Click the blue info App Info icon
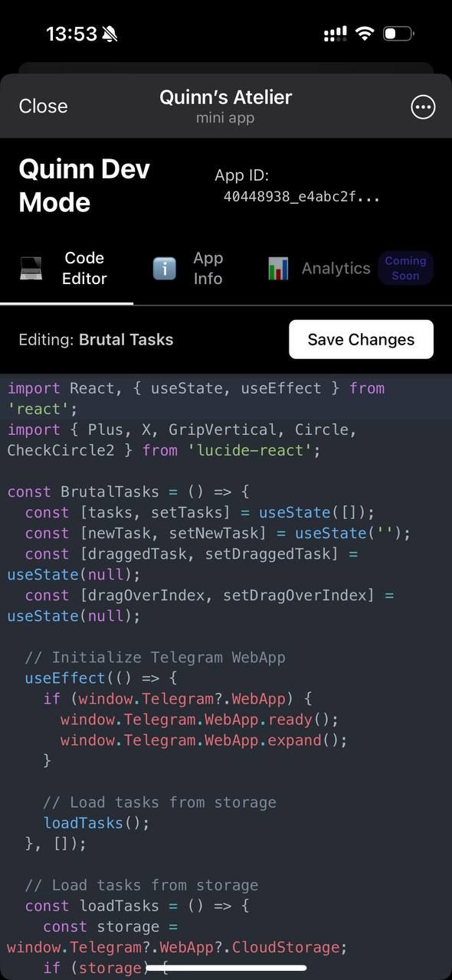The image size is (452, 980). click(x=165, y=269)
